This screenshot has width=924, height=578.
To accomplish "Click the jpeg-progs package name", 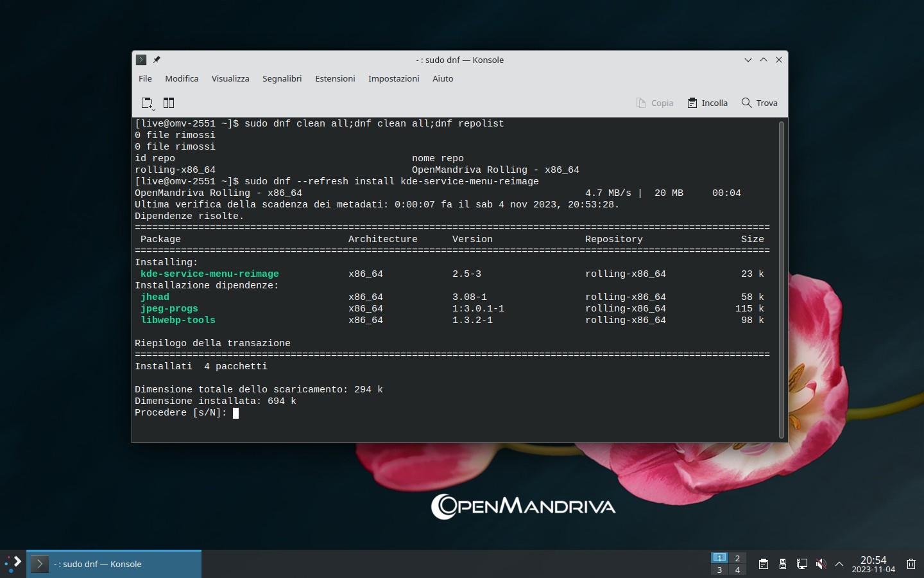I will (169, 308).
